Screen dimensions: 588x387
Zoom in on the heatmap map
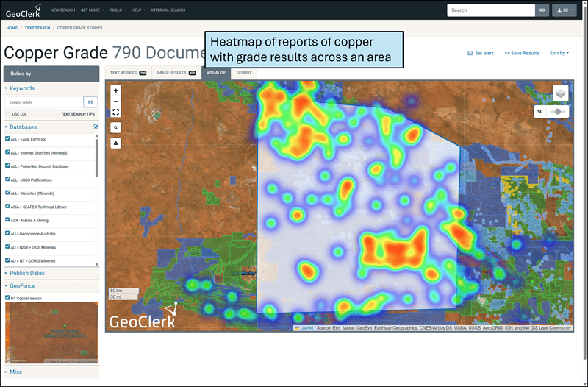click(115, 90)
